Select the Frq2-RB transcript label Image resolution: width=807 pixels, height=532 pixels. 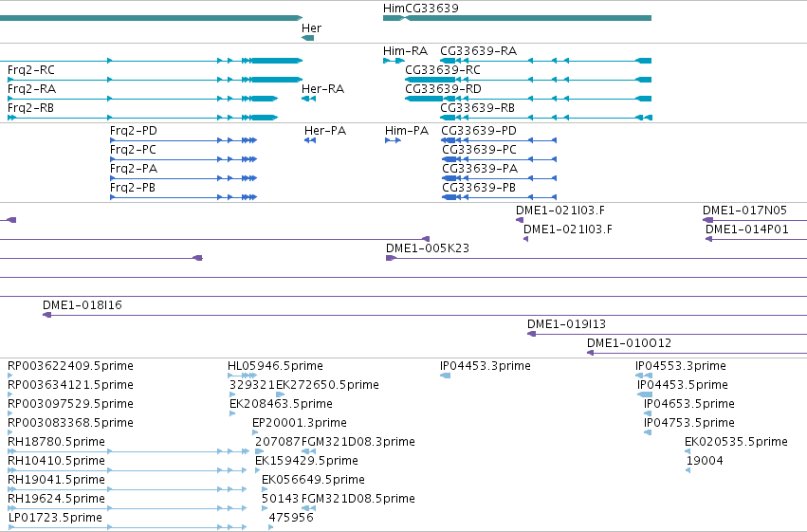30,108
